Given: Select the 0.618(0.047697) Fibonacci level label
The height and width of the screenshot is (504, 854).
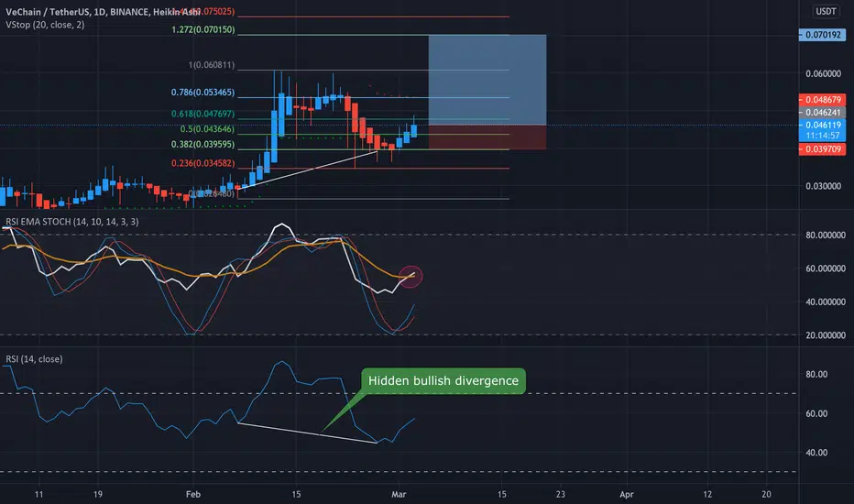Looking at the screenshot, I should (x=203, y=114).
